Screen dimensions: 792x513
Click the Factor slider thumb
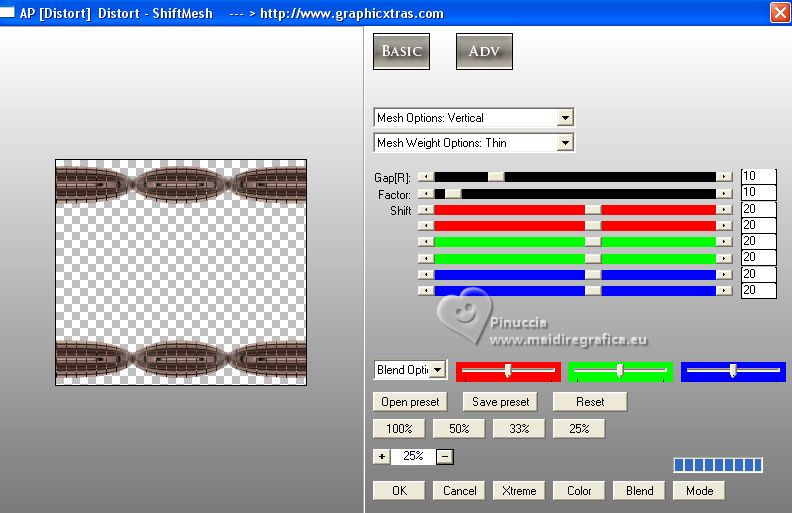coord(453,193)
